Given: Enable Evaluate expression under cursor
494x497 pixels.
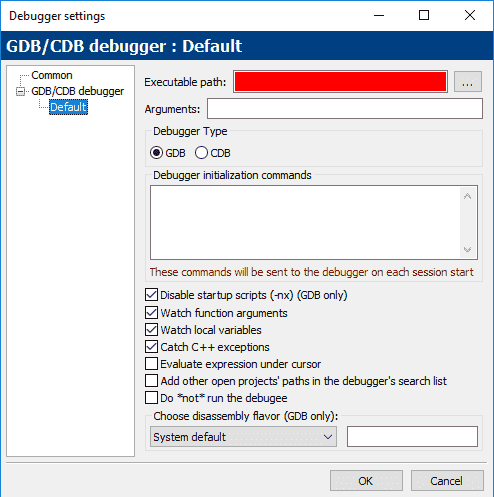Looking at the screenshot, I should click(152, 364).
